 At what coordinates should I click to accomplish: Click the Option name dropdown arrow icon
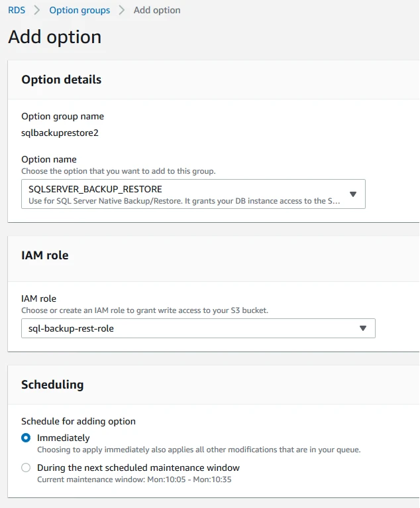point(353,194)
